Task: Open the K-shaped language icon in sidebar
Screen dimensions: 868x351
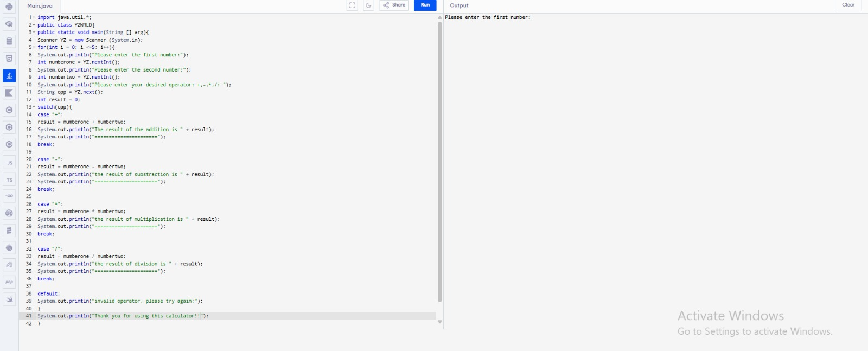Action: [9, 93]
